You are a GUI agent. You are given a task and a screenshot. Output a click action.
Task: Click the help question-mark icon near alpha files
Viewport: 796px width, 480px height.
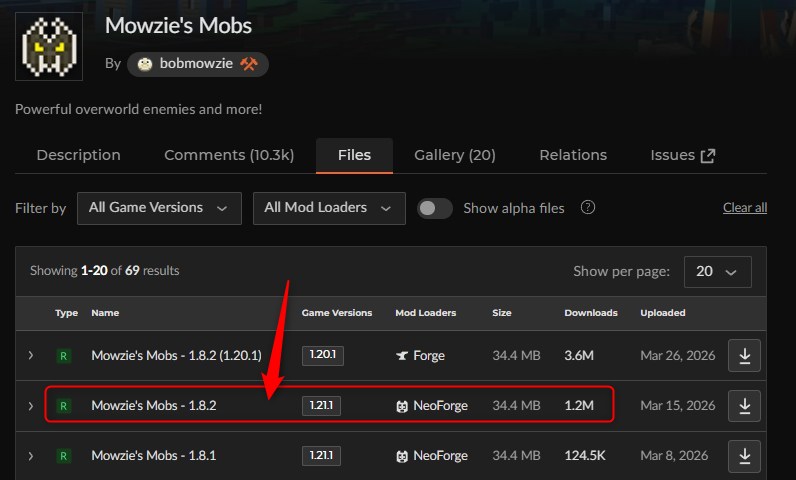[x=588, y=207]
